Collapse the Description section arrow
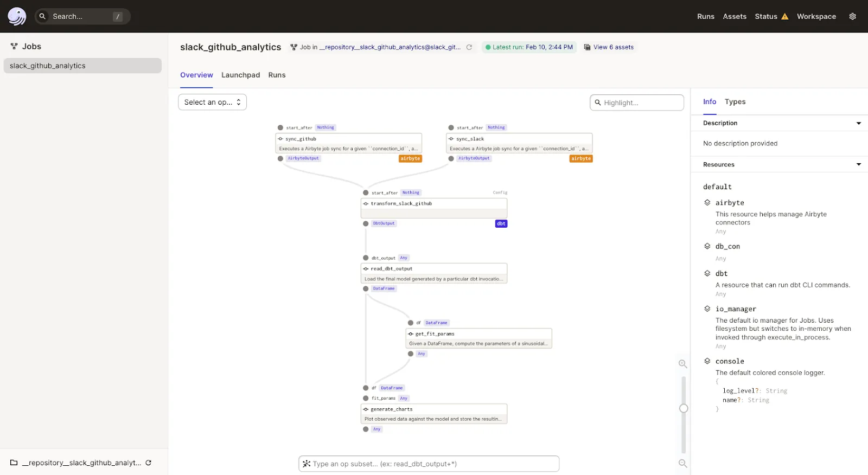 point(859,123)
